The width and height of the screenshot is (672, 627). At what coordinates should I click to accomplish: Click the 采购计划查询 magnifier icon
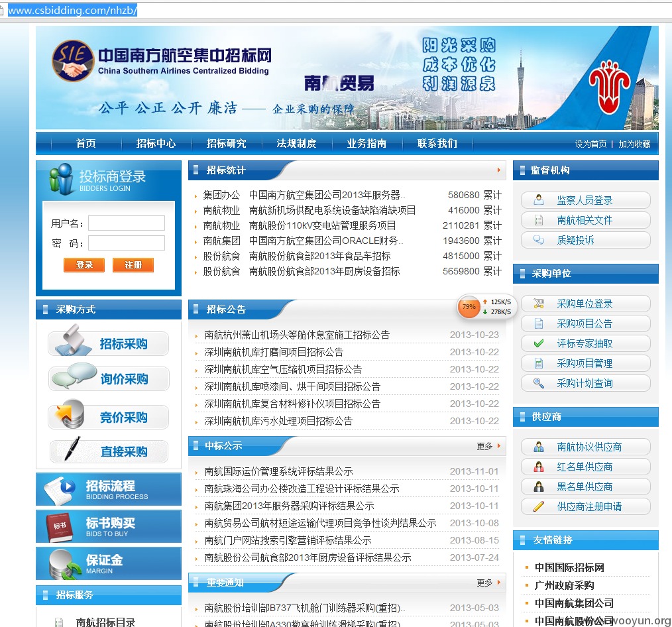click(x=539, y=383)
